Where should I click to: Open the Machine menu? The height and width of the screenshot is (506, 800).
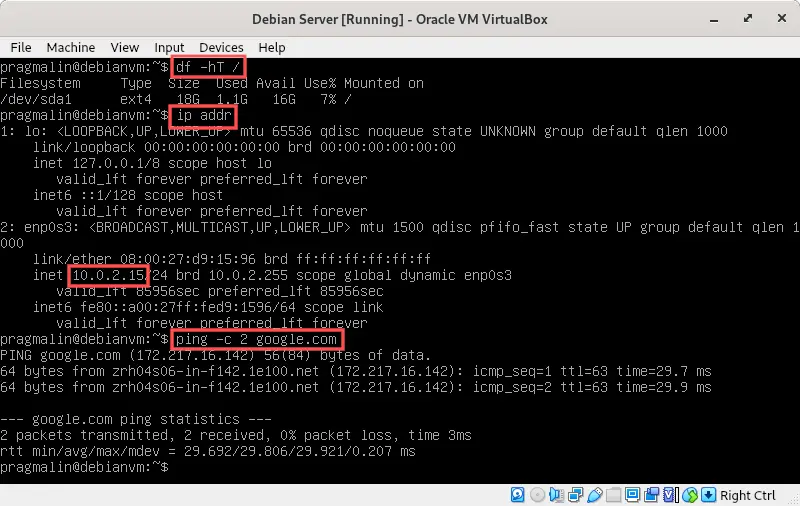pyautogui.click(x=70, y=47)
